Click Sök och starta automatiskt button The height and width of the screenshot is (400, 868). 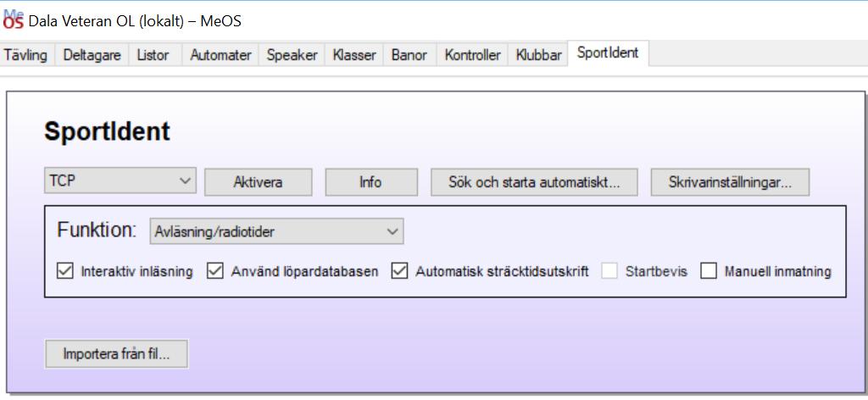(x=534, y=182)
